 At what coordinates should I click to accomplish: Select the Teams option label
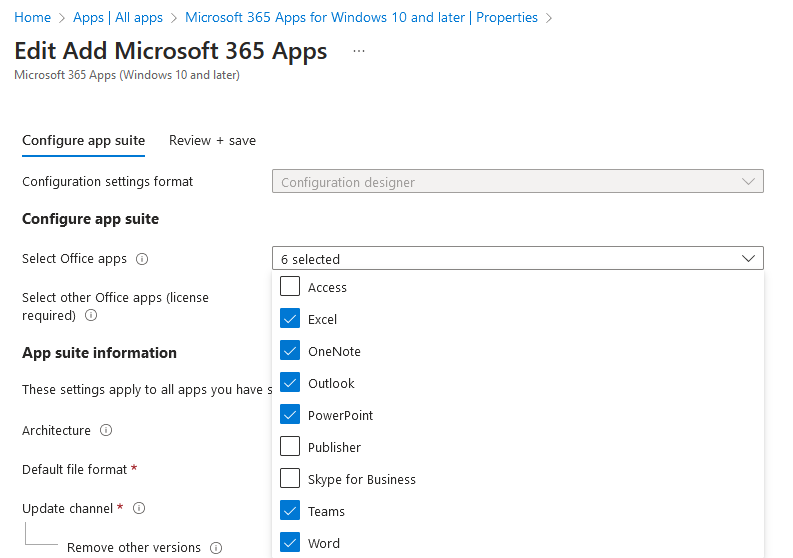(x=326, y=511)
